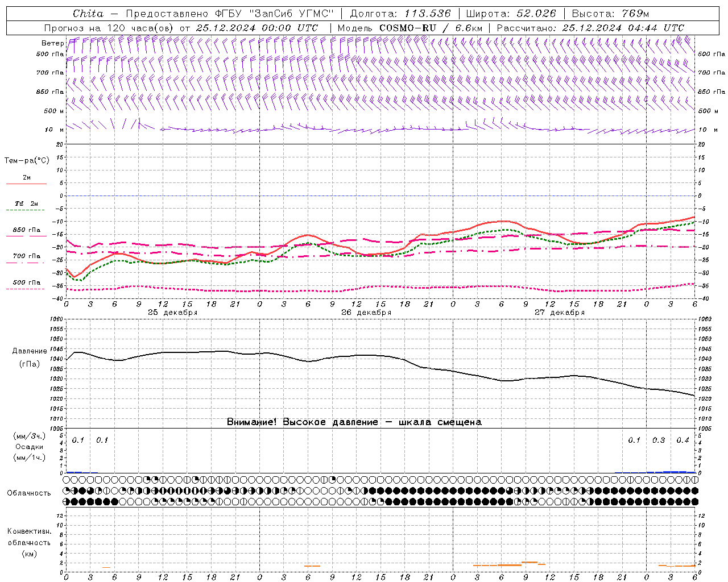Click the "Давление" pressure panel label

[30, 351]
